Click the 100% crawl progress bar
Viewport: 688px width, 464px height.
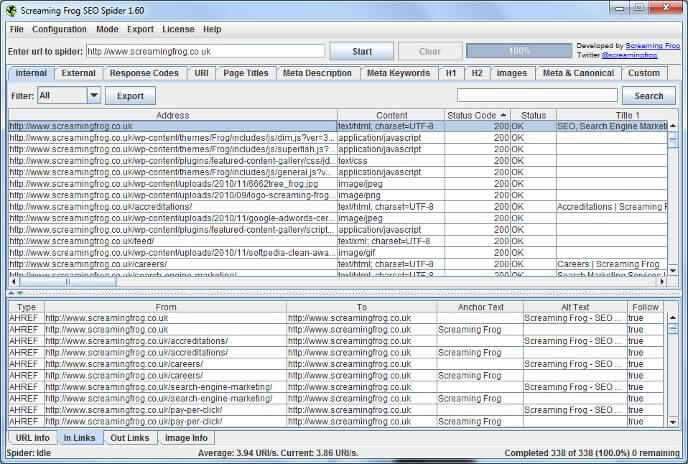pyautogui.click(x=518, y=51)
